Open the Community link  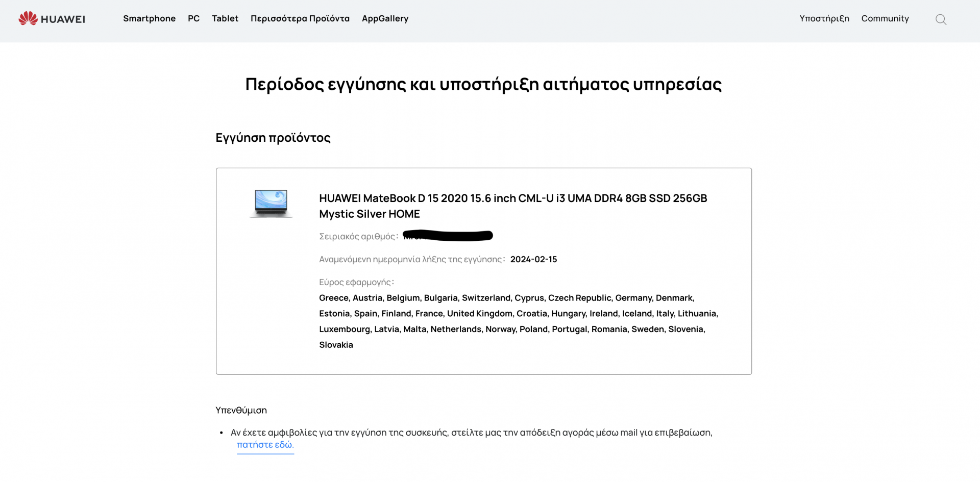[885, 18]
